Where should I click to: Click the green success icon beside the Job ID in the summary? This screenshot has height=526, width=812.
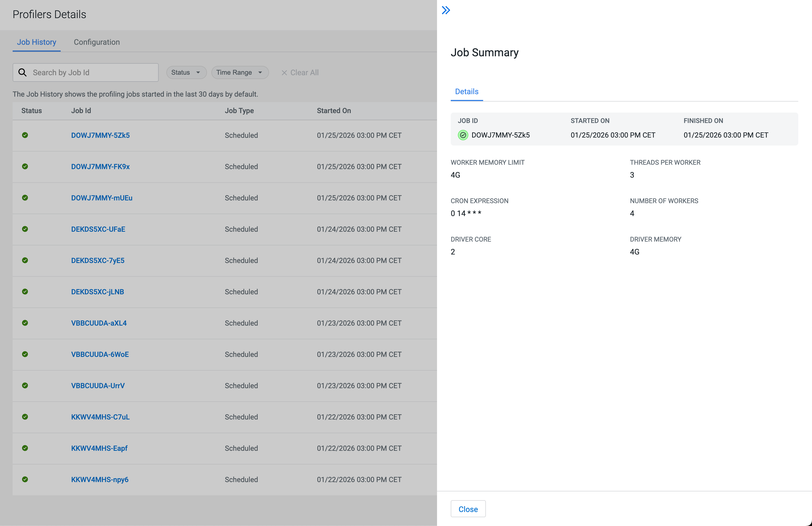click(x=463, y=135)
